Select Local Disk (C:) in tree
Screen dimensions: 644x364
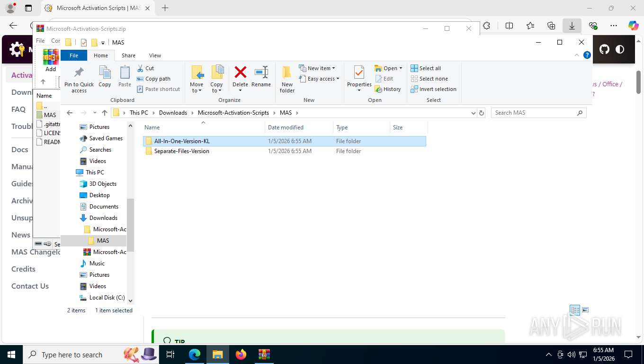[x=107, y=298]
